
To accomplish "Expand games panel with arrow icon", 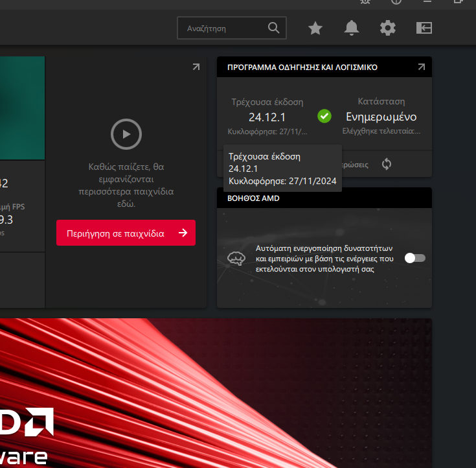I will click(196, 67).
